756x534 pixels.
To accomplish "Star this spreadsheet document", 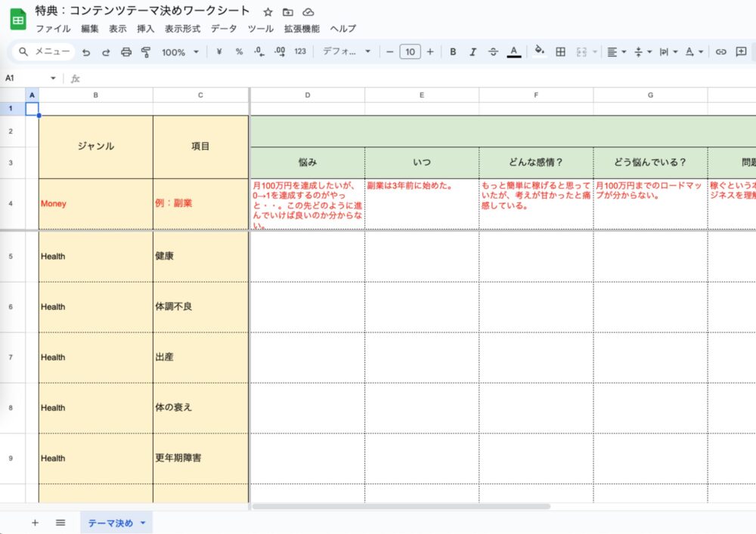I will 268,13.
